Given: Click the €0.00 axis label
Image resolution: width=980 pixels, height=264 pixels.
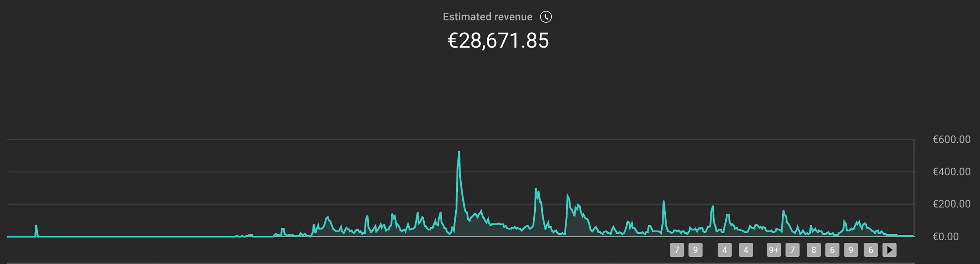Looking at the screenshot, I should [x=946, y=237].
